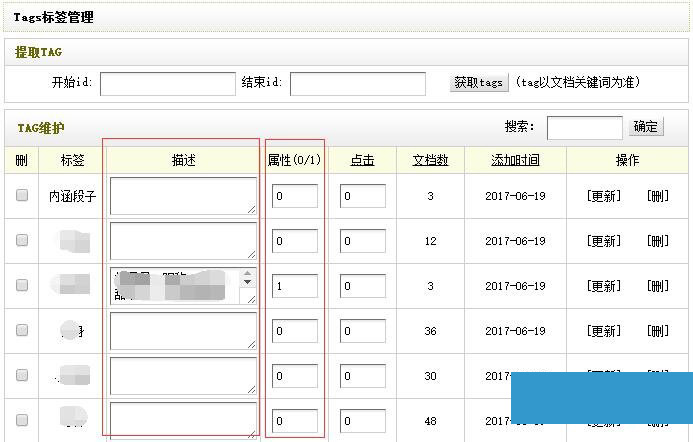Click the 点击 count field in the 内涵段子 row
The width and height of the screenshot is (693, 442).
tap(362, 196)
